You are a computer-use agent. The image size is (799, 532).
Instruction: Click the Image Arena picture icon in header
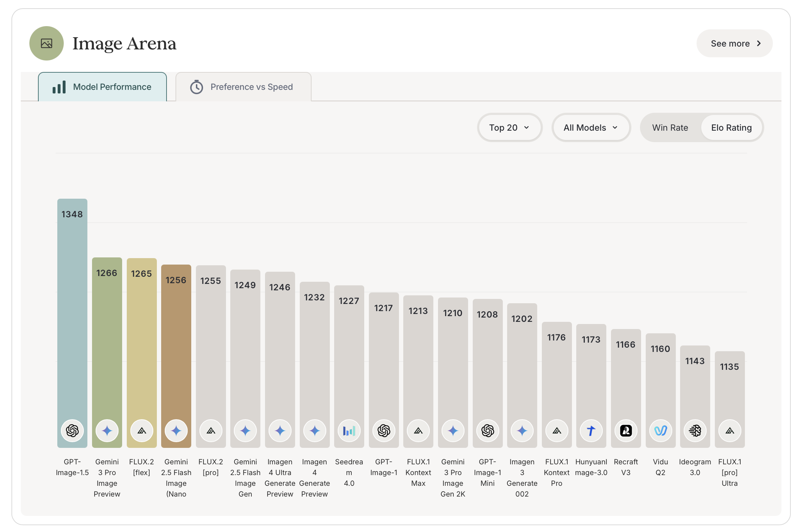click(x=47, y=43)
